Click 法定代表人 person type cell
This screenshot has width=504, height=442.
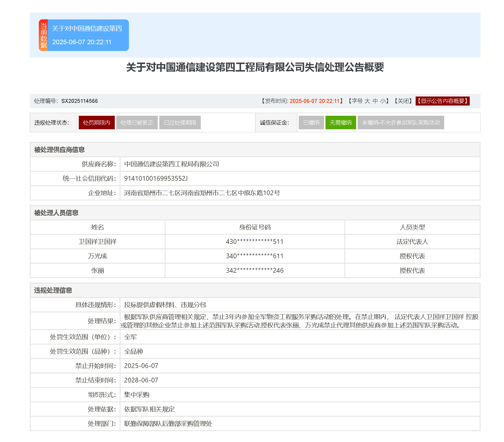click(412, 242)
